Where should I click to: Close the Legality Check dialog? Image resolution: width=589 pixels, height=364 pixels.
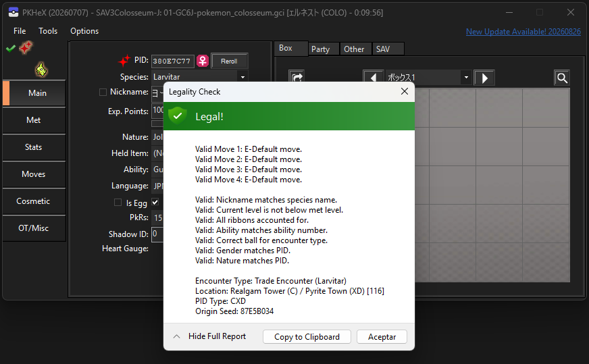point(404,91)
